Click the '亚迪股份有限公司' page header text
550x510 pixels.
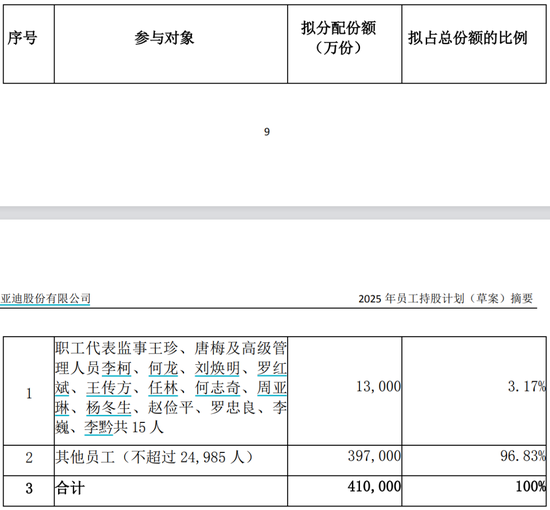click(x=45, y=298)
